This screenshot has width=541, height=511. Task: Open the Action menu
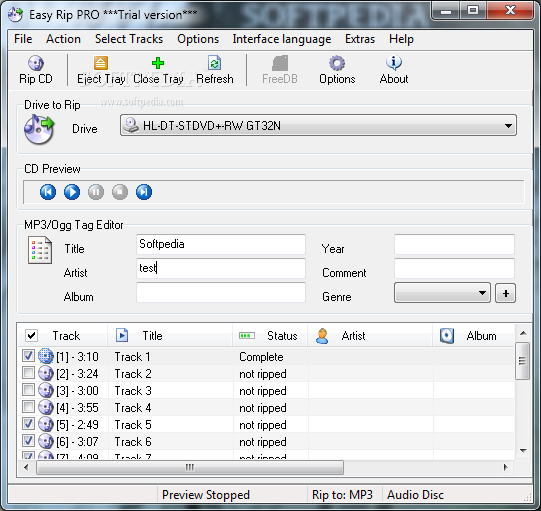click(x=63, y=39)
